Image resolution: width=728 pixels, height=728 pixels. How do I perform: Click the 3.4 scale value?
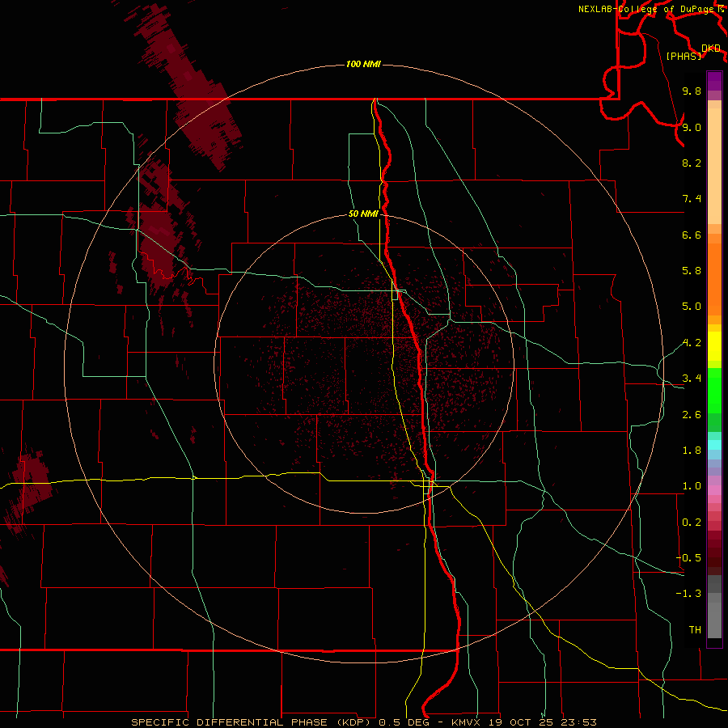(x=692, y=379)
